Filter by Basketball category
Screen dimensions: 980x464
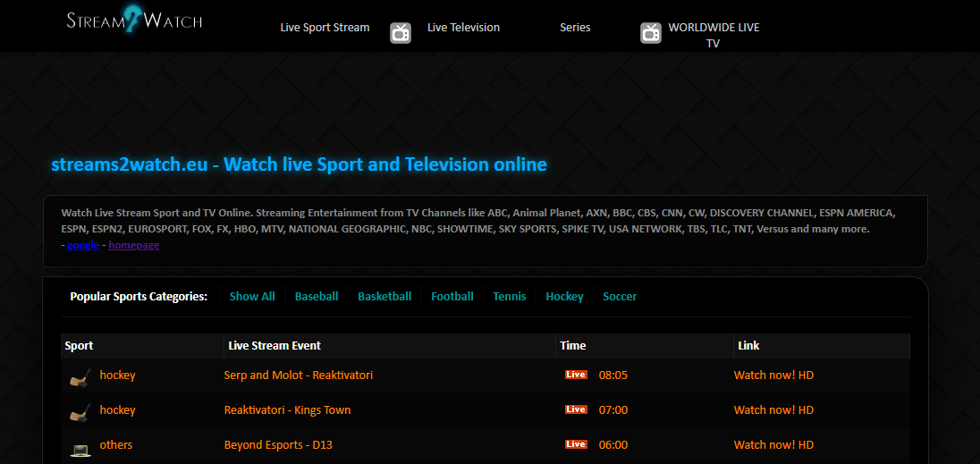384,297
